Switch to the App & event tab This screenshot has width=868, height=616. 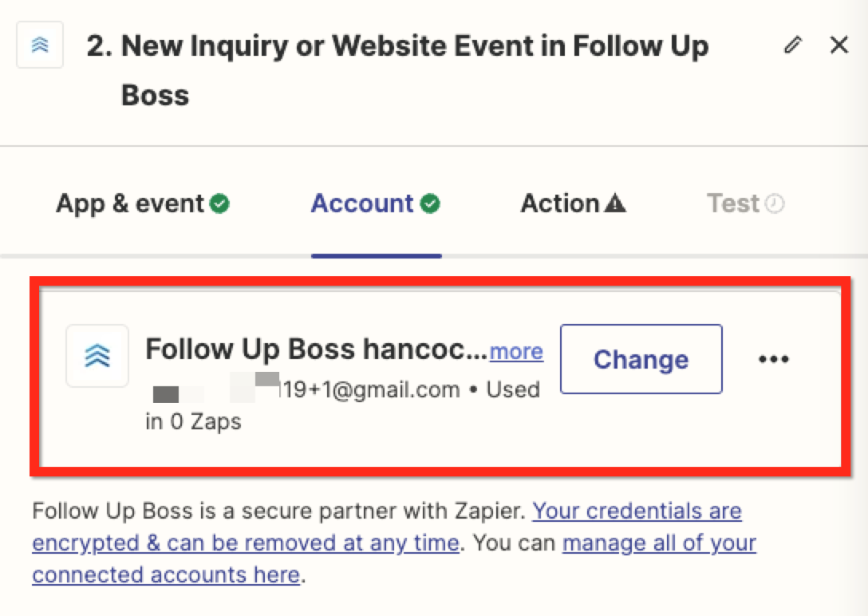pos(142,203)
